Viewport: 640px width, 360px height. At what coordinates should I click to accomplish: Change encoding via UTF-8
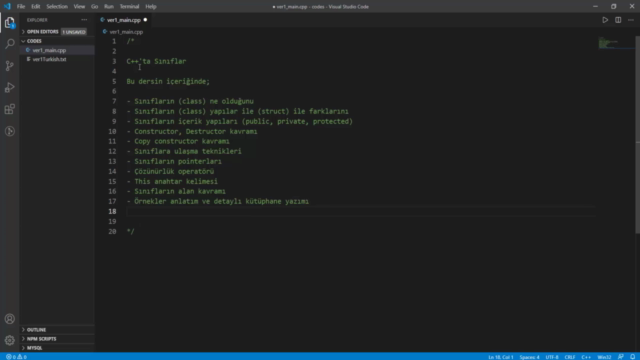[552, 357]
